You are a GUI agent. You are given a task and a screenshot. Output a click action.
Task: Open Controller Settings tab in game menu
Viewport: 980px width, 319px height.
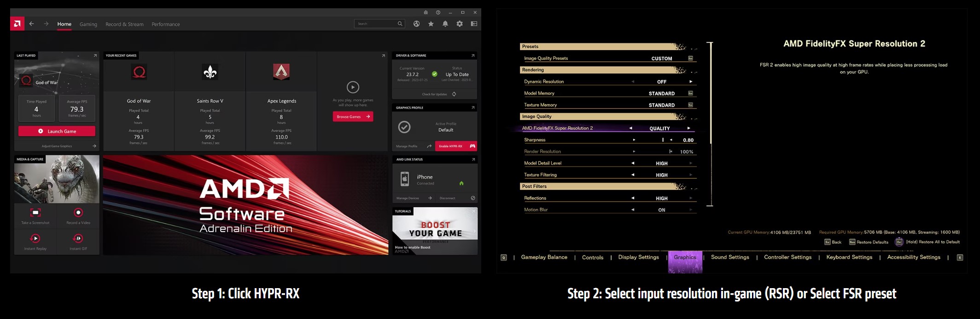point(788,257)
